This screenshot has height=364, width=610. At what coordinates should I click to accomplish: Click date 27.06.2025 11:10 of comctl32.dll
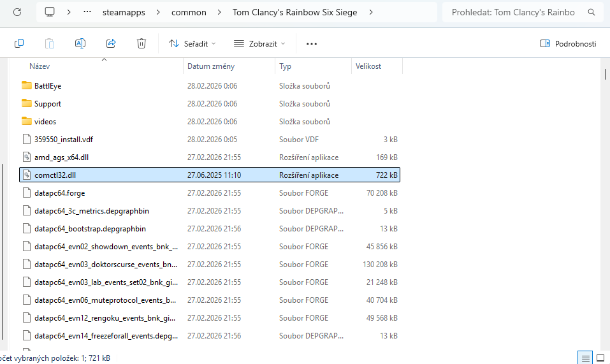214,175
